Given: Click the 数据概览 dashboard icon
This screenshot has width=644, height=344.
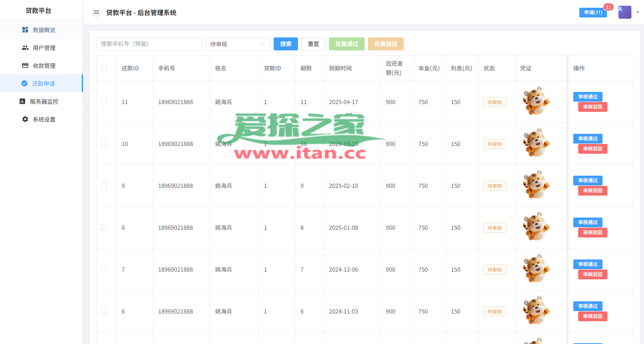Looking at the screenshot, I should (x=25, y=30).
